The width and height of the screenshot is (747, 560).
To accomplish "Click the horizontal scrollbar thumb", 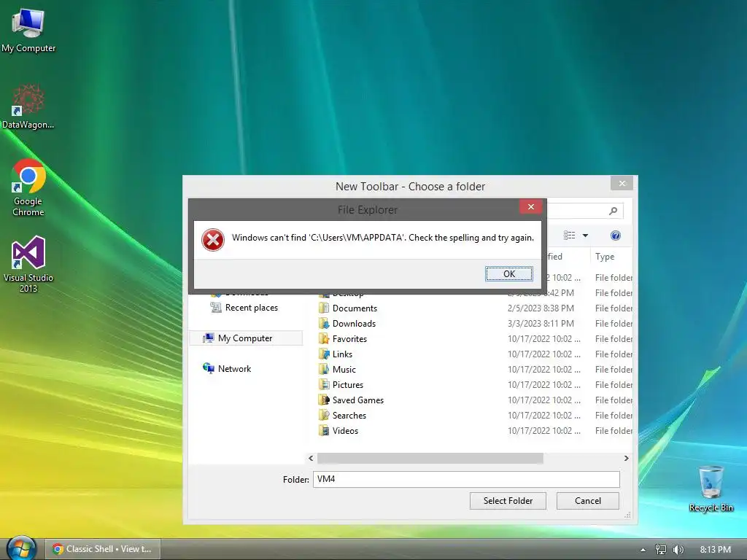I will point(430,458).
